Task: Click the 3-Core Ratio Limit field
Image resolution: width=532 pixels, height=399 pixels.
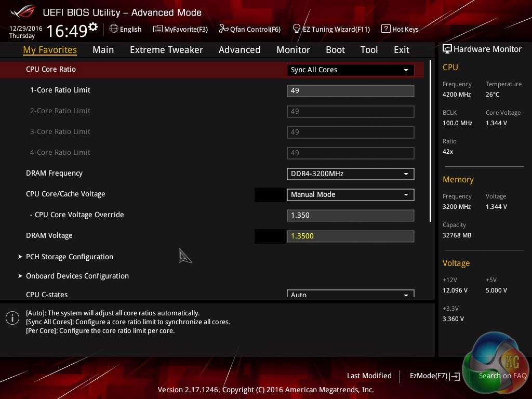Action: (351, 132)
